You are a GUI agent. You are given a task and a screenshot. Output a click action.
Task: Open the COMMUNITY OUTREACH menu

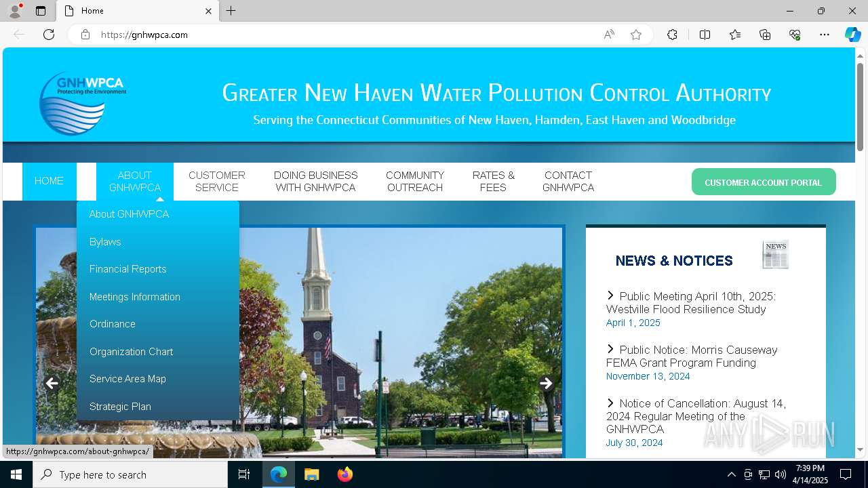[x=415, y=181]
